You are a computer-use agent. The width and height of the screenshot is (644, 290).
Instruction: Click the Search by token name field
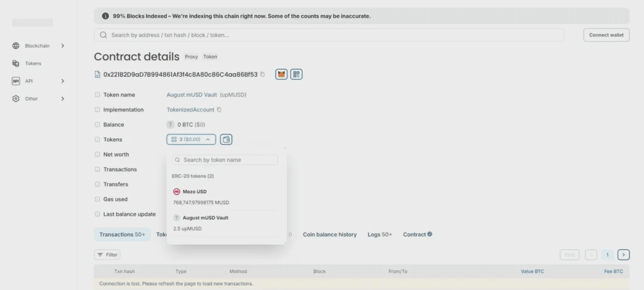click(x=225, y=160)
